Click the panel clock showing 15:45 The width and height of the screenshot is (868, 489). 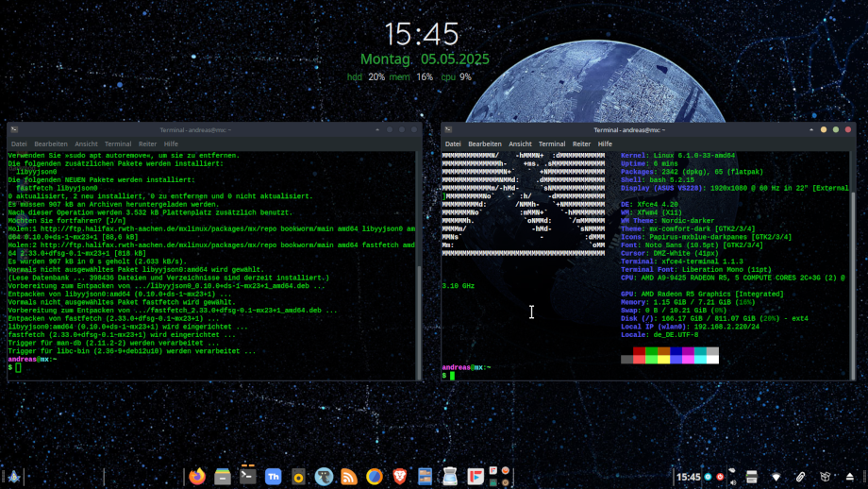click(689, 477)
